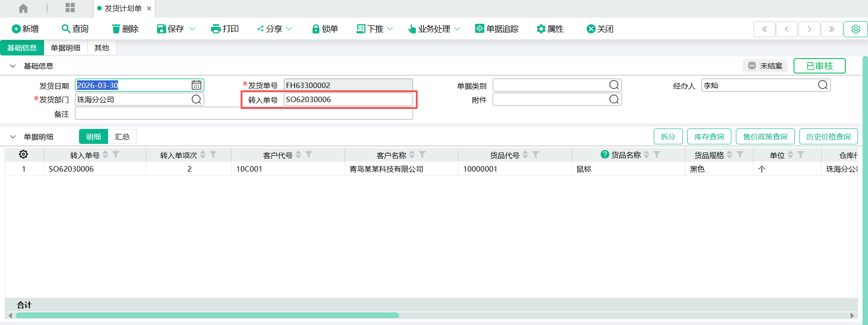Screen dimensions: 868x325
Task: Switch detail view to 汇总
Action: click(x=122, y=137)
